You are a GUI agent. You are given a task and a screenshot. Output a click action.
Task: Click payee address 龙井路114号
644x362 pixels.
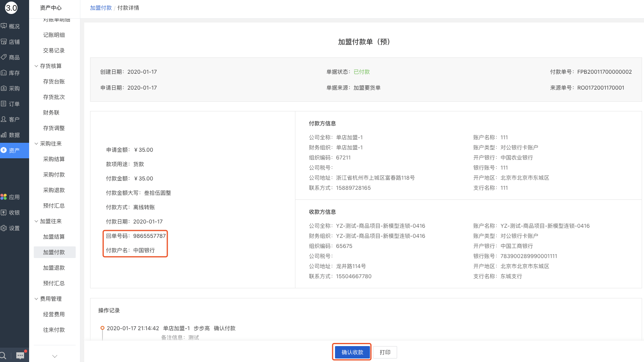(x=351, y=266)
